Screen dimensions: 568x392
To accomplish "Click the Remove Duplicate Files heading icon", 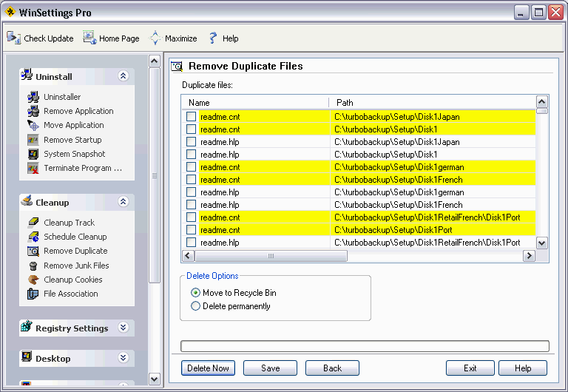I will 177,67.
